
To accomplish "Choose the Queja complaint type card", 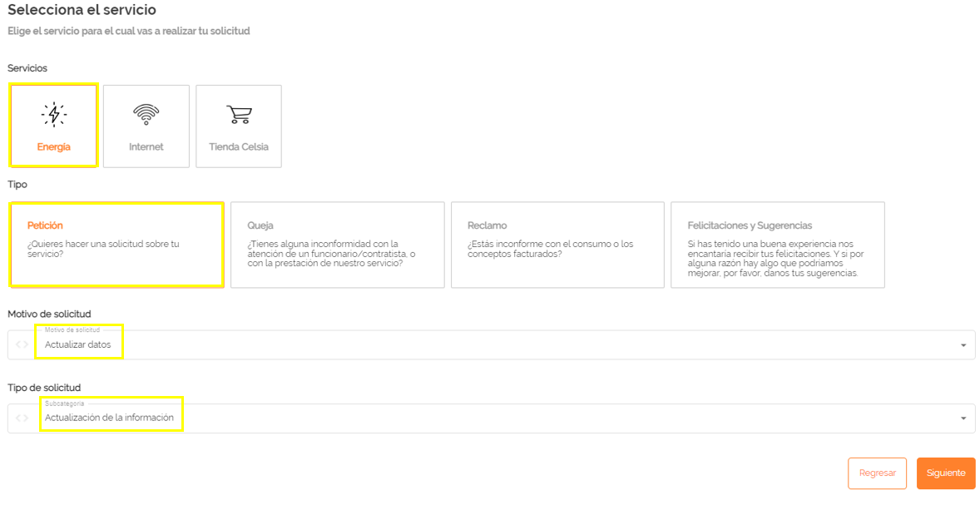I will pos(337,245).
